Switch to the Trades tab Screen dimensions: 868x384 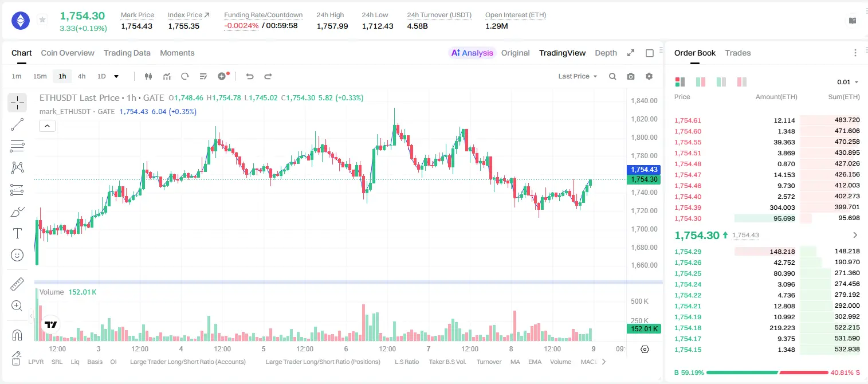point(738,53)
